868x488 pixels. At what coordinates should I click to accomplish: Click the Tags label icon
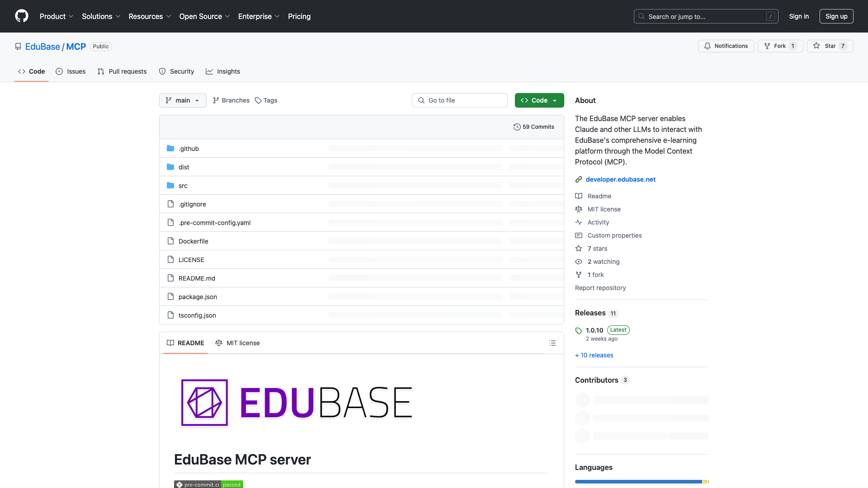[x=258, y=100]
